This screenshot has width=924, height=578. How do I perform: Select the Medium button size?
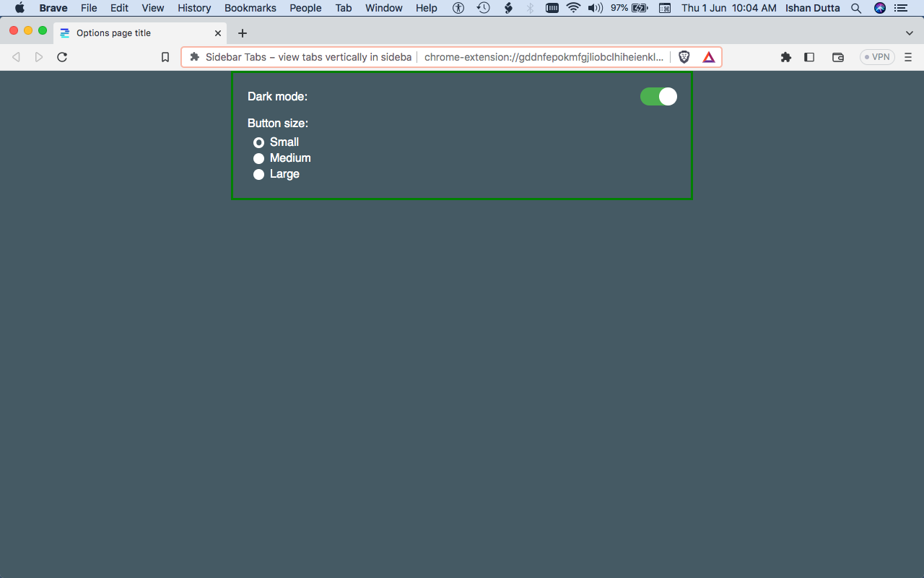click(x=258, y=158)
